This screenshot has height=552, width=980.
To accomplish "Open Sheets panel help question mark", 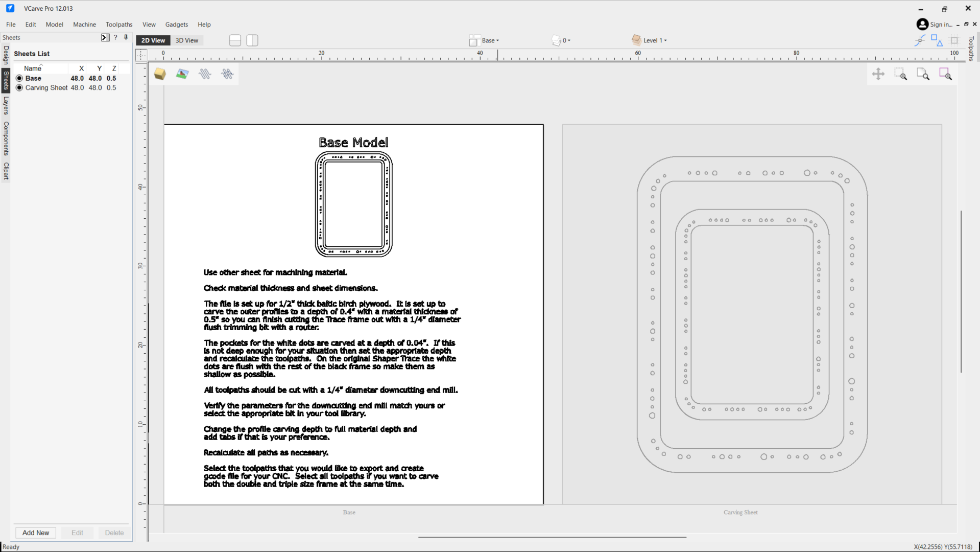I will click(115, 37).
